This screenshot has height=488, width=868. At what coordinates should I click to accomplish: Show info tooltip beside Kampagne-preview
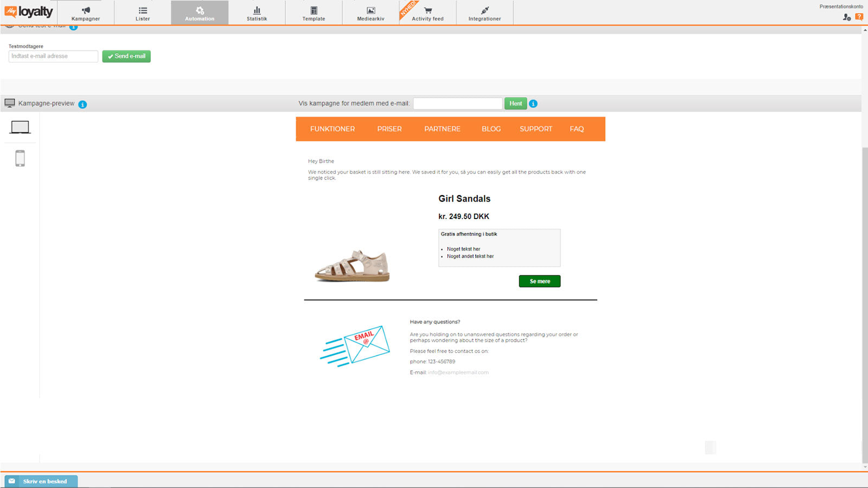click(82, 104)
